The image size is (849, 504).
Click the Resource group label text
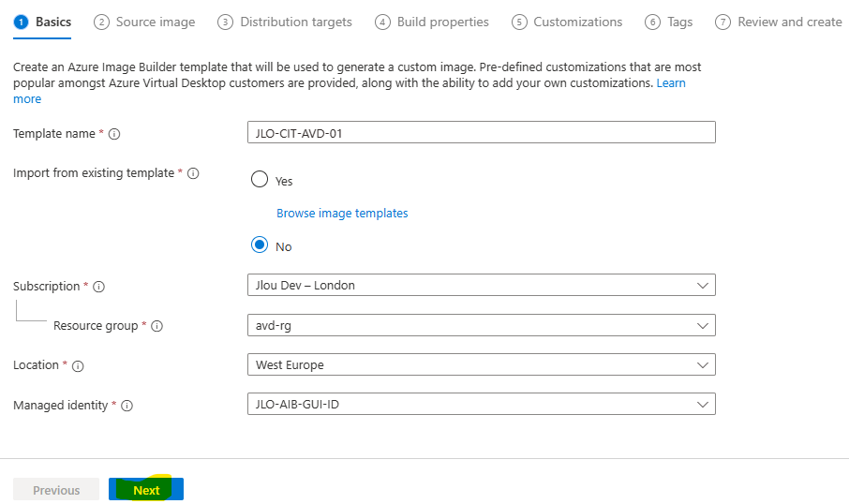pos(96,326)
